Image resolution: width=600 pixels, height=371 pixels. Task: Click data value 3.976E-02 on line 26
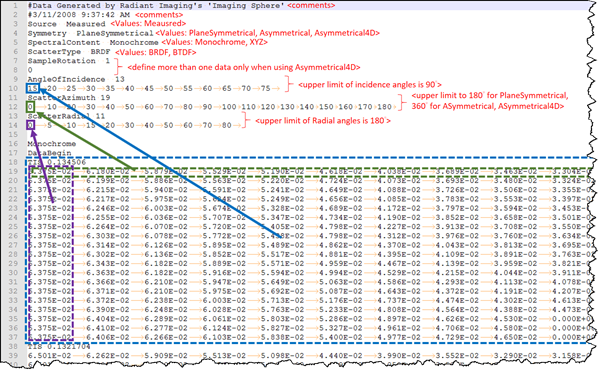(x=457, y=236)
